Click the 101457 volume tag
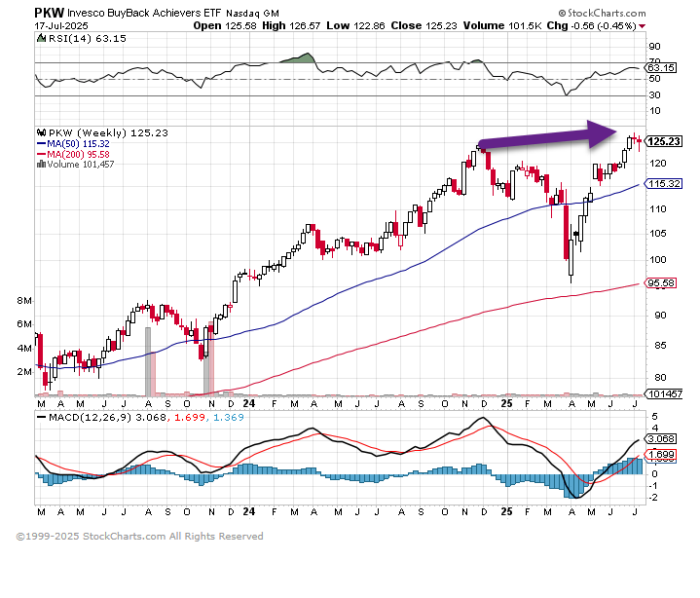Image resolution: width=700 pixels, height=598 pixels. tap(664, 393)
